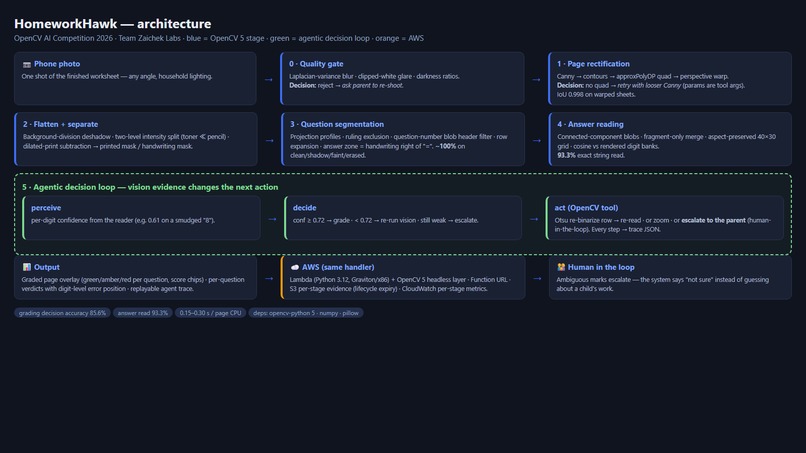Click the '0.15–0.30 s / page CPU' chip
Viewport: 806px width, 453px height.
(210, 313)
